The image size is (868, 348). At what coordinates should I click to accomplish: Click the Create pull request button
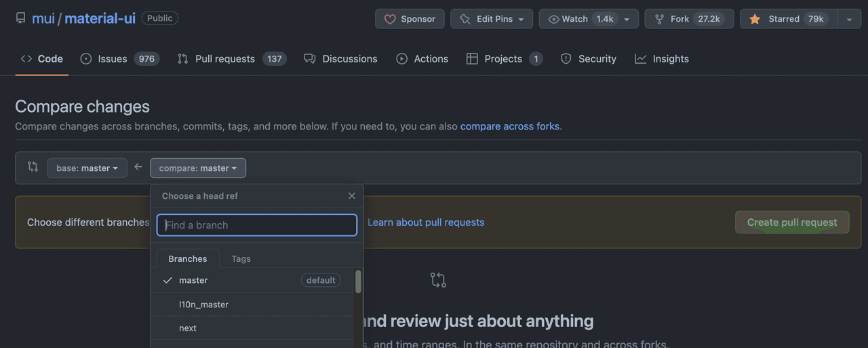tap(792, 223)
